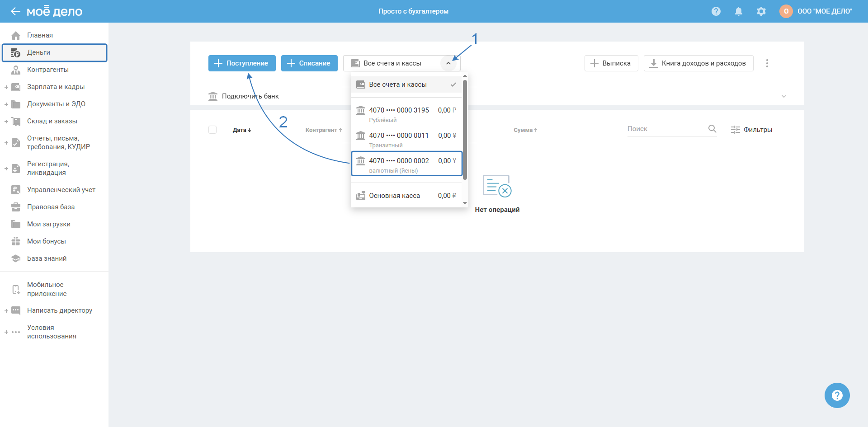Click the bank icon beside Подключить банк
This screenshot has height=427, width=868.
coord(213,96)
